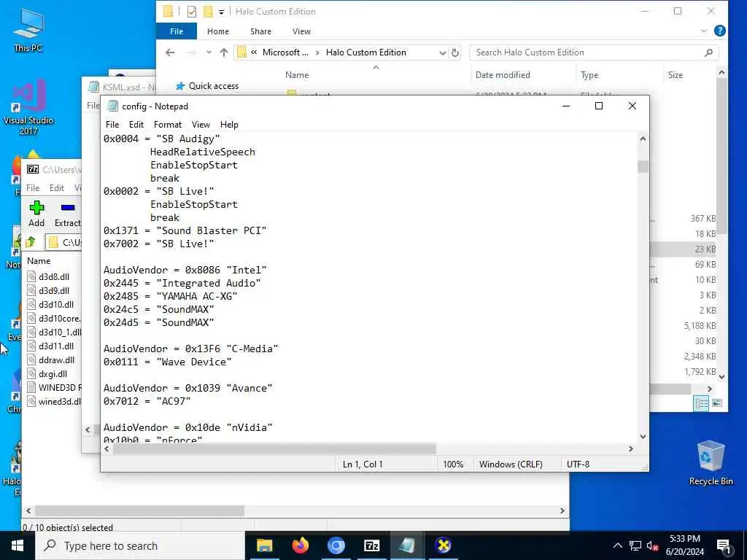
Task: Open the quick access toolbar customize dropdown
Action: coord(222,12)
